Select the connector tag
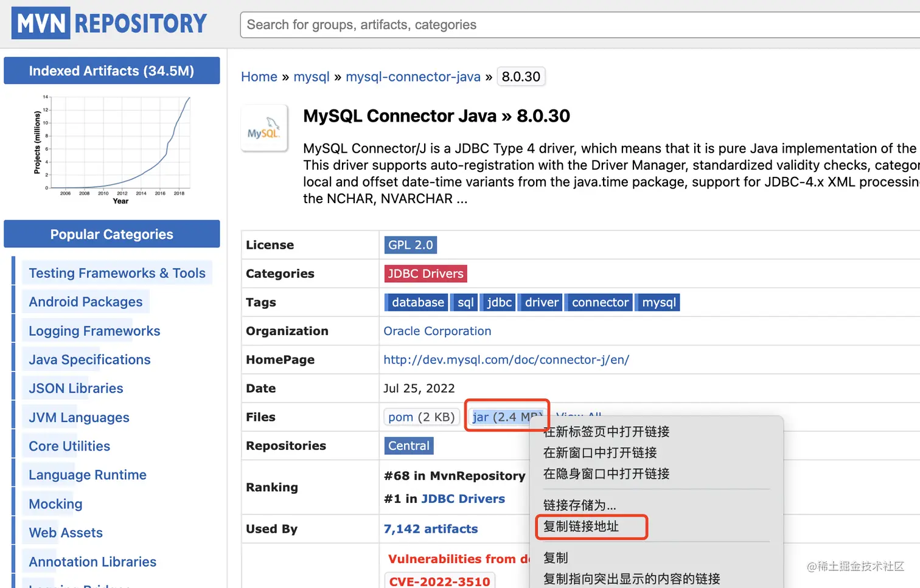920x588 pixels. [x=599, y=302]
